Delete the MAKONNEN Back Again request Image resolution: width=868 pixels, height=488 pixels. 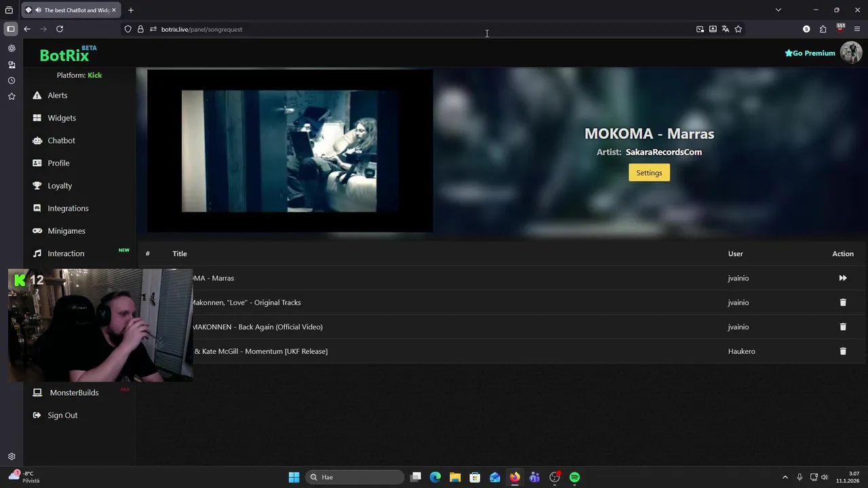tap(843, 327)
